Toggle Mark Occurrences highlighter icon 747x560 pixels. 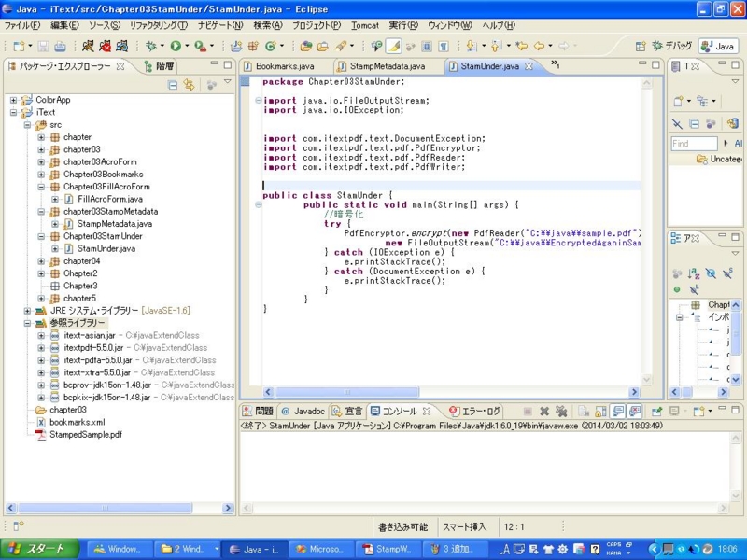click(394, 46)
